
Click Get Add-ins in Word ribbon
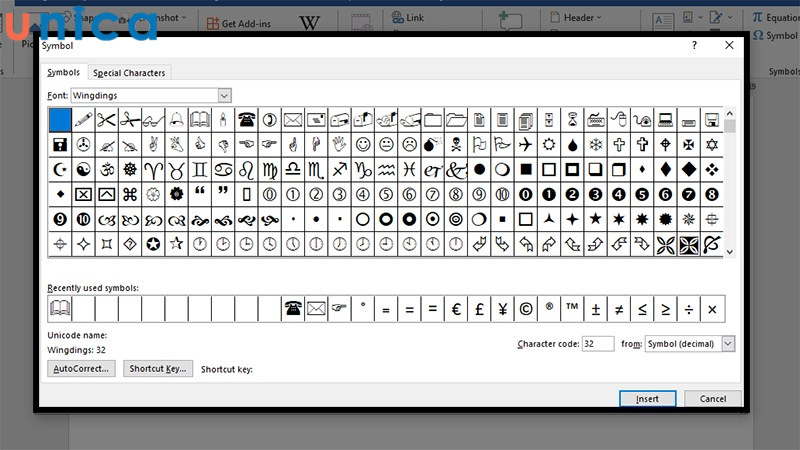[239, 23]
